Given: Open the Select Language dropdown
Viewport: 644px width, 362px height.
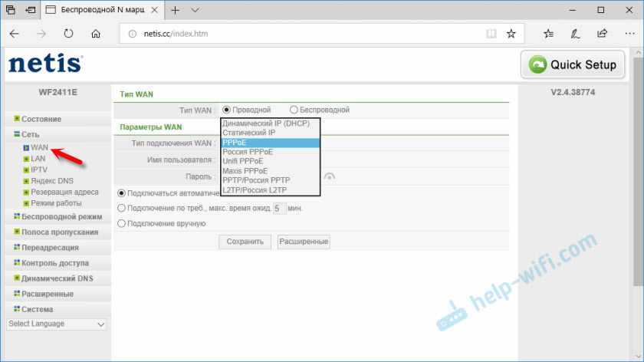Looking at the screenshot, I should coord(57,324).
